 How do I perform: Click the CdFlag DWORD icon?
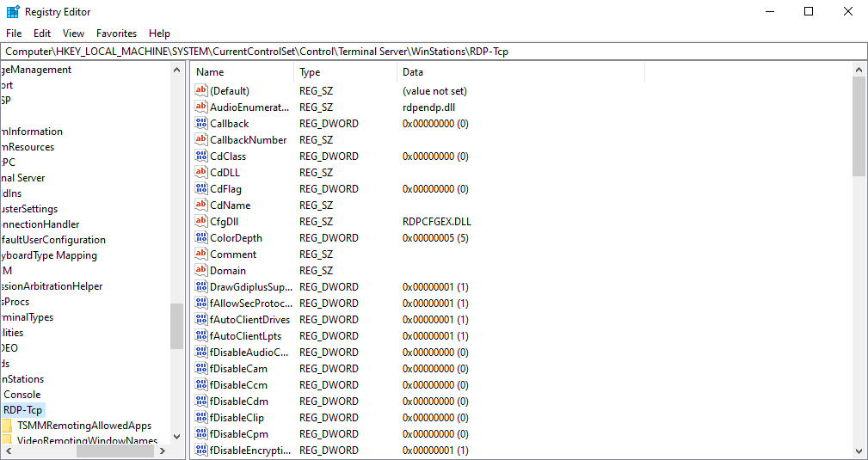(x=201, y=189)
